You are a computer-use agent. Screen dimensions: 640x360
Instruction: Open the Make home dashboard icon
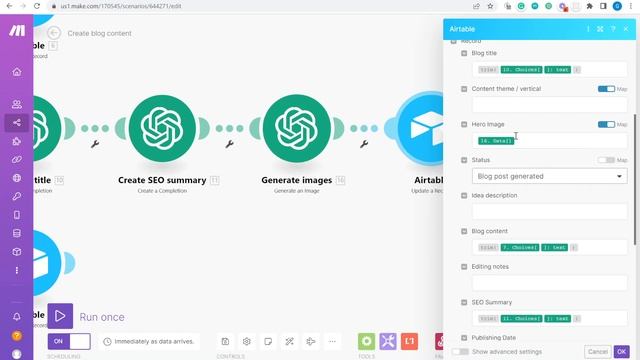coord(17,72)
